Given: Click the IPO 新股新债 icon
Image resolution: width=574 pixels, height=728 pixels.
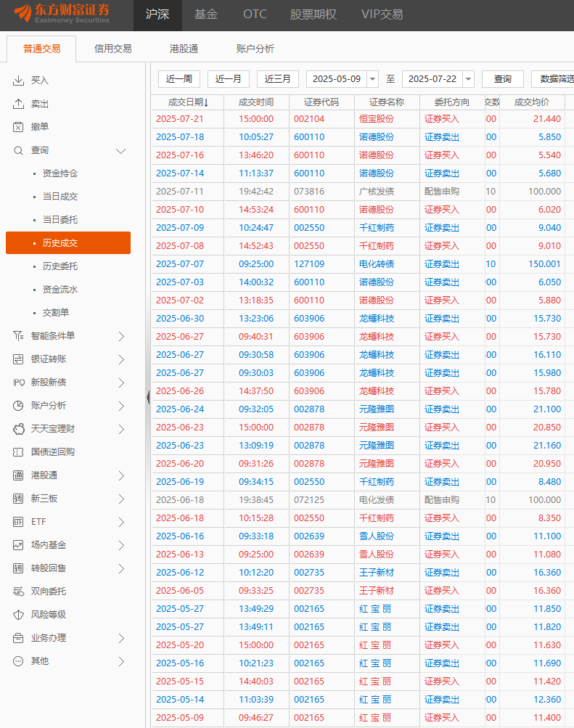Looking at the screenshot, I should (19, 382).
